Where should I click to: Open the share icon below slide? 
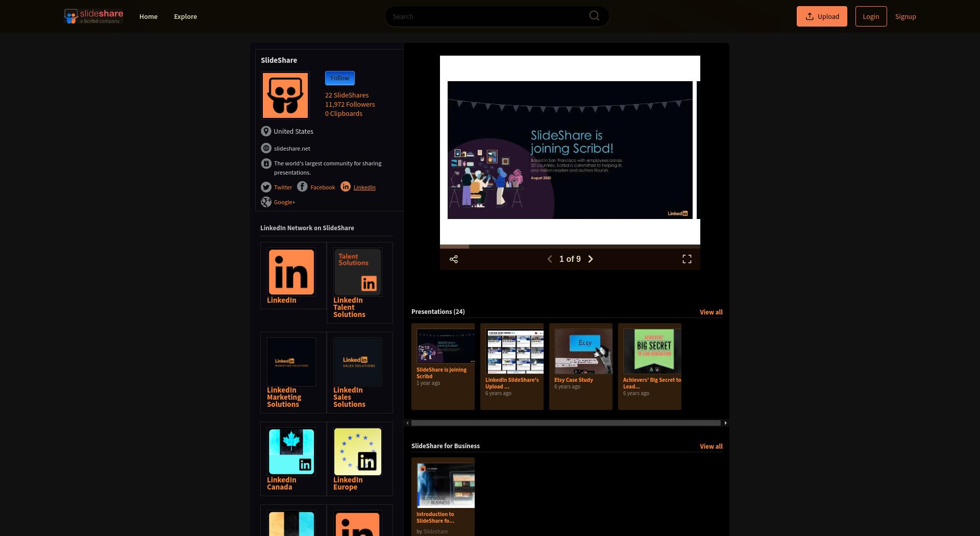[453, 259]
